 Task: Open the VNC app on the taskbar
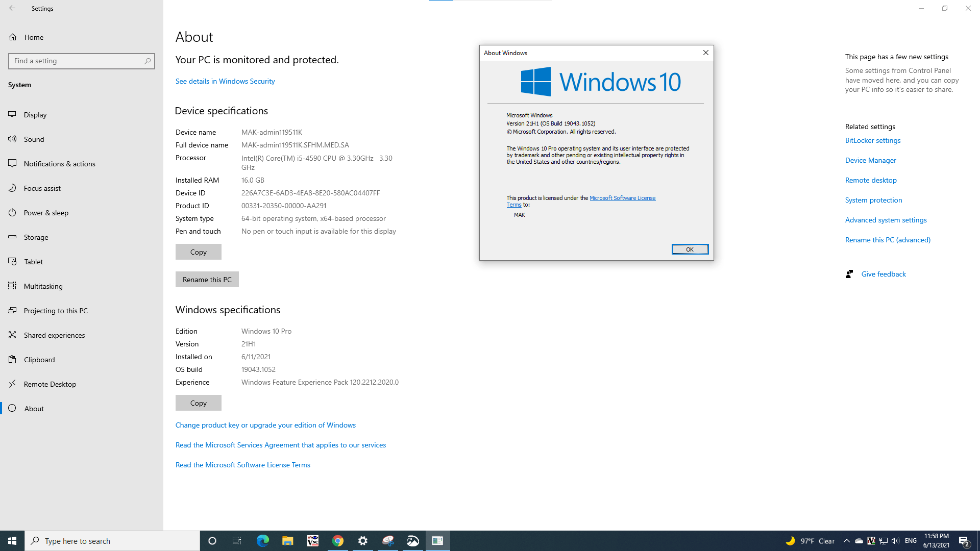[x=313, y=541]
